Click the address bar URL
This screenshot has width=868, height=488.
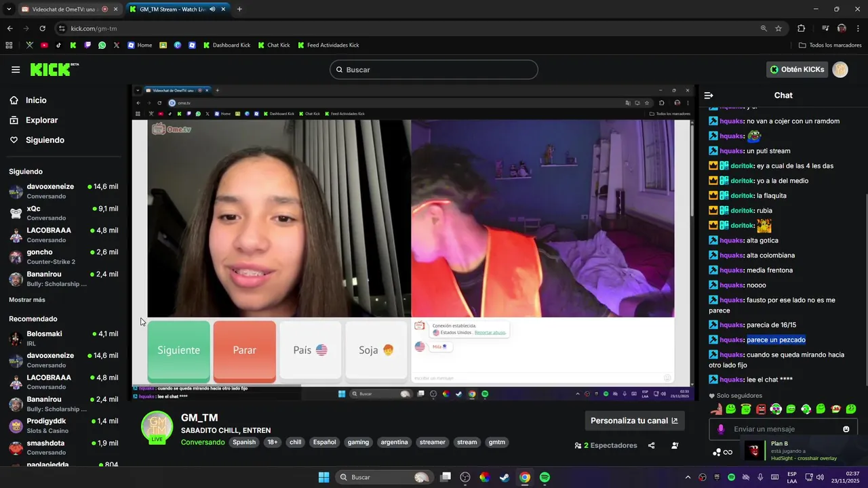tap(94, 28)
